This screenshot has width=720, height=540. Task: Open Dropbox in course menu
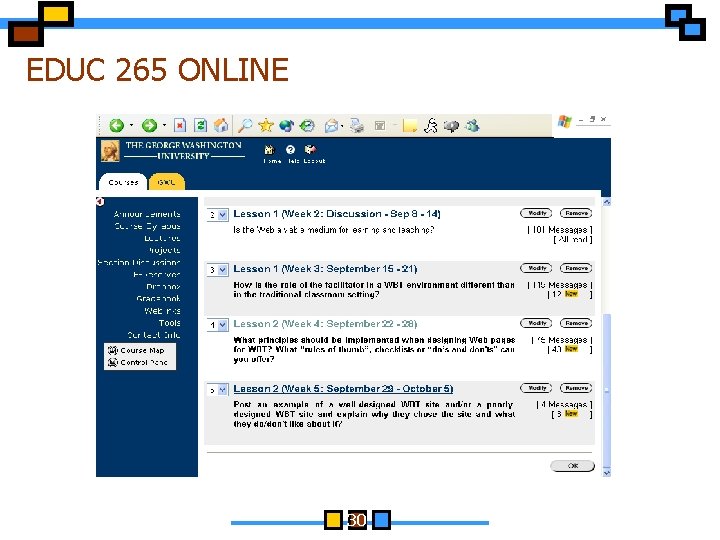(163, 286)
